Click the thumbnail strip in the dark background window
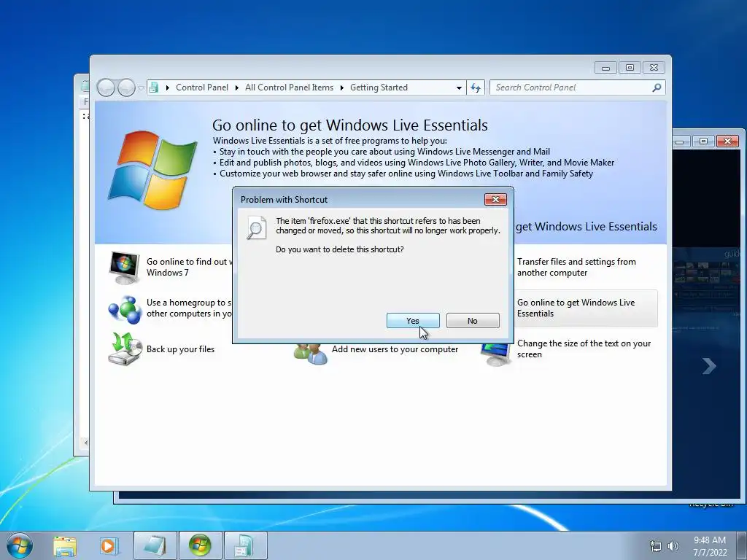This screenshot has width=747, height=560. tap(707, 274)
